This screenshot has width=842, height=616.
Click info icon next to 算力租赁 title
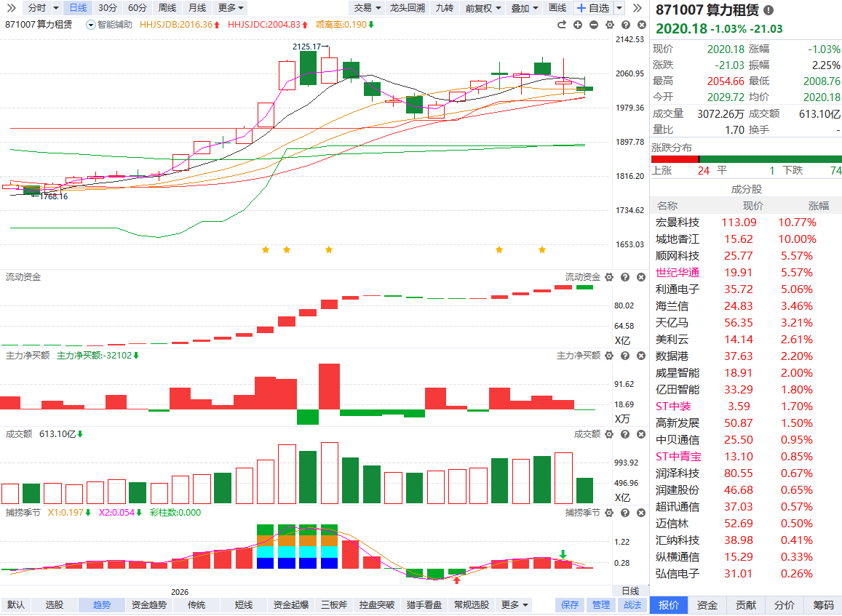[x=768, y=10]
